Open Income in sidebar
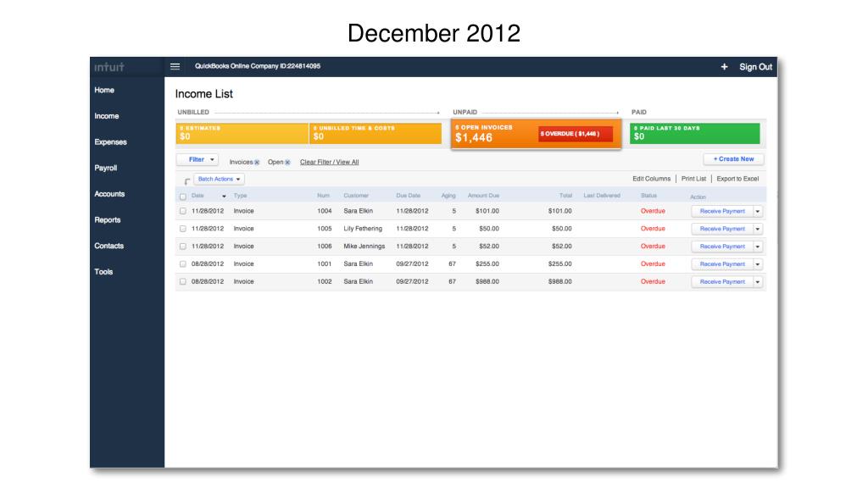 (106, 116)
